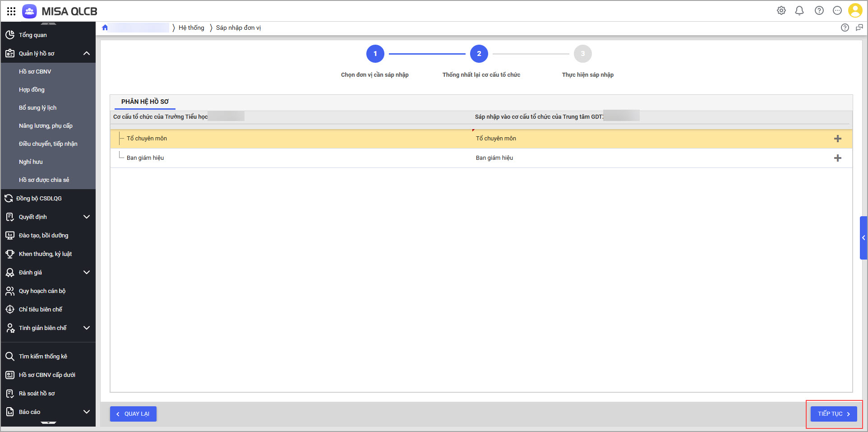This screenshot has height=432, width=868.
Task: Click the Tinh giản biên chế person icon
Action: 10,328
